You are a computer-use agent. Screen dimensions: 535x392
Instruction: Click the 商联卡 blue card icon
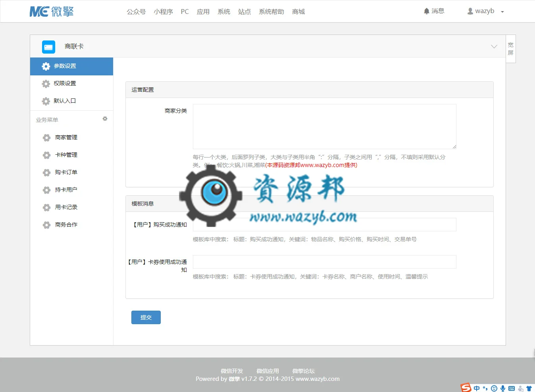click(48, 47)
